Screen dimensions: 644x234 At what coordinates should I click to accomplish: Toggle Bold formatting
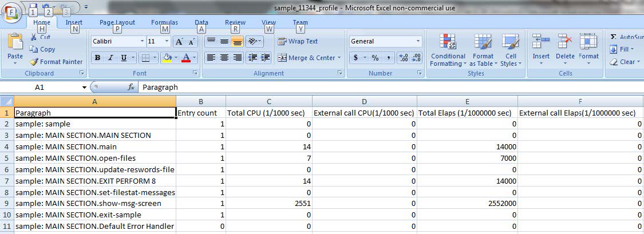(x=97, y=58)
